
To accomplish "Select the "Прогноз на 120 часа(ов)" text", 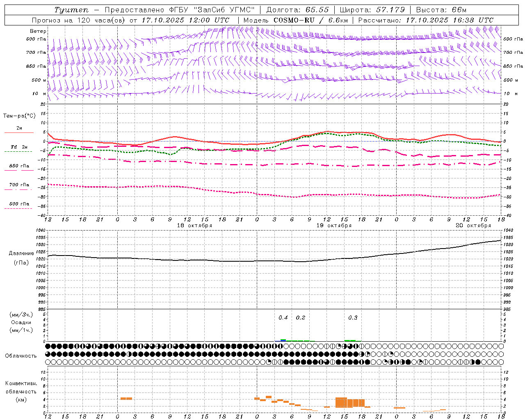I will pyautogui.click(x=79, y=20).
